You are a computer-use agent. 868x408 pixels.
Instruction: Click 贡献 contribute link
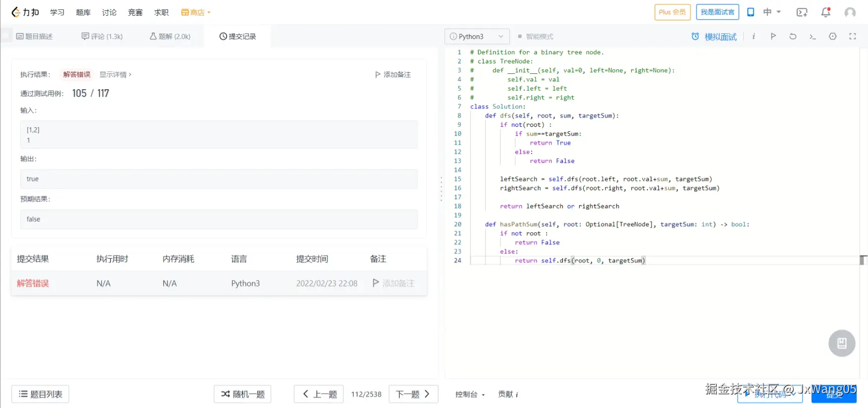click(505, 395)
